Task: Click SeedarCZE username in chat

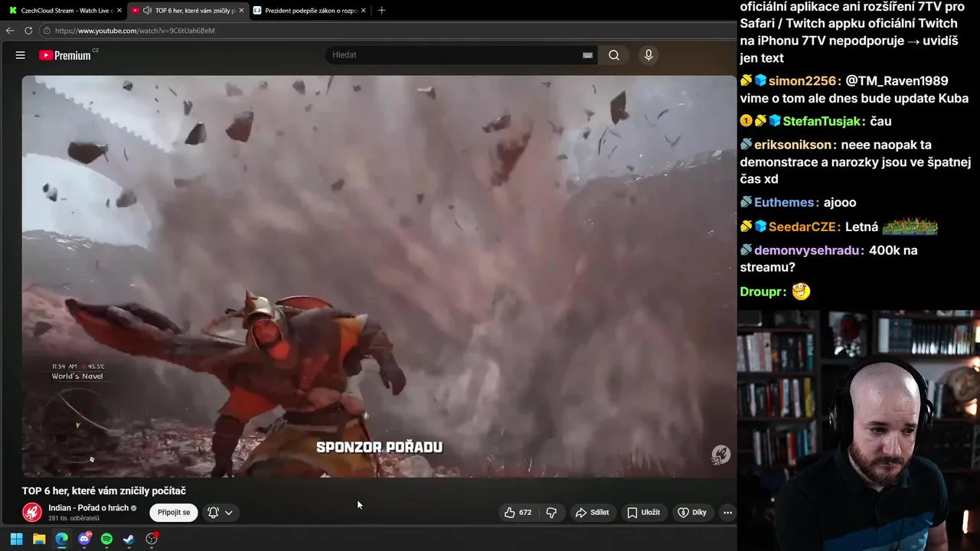Action: point(804,227)
